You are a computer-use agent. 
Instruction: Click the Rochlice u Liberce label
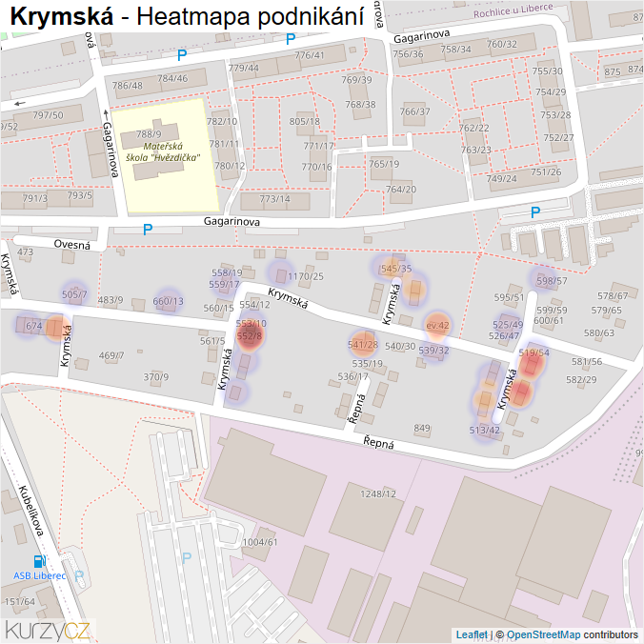(x=513, y=10)
